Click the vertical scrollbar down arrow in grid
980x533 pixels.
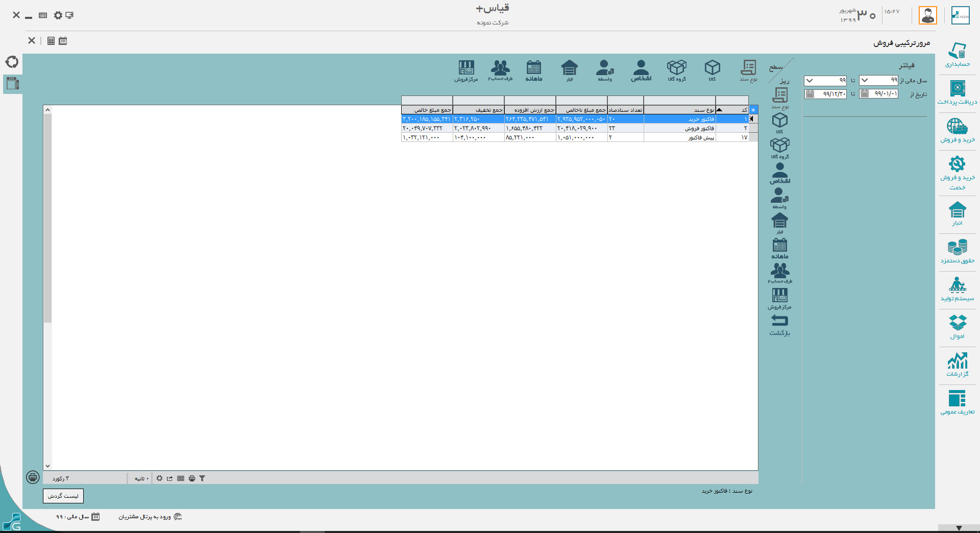tap(47, 466)
